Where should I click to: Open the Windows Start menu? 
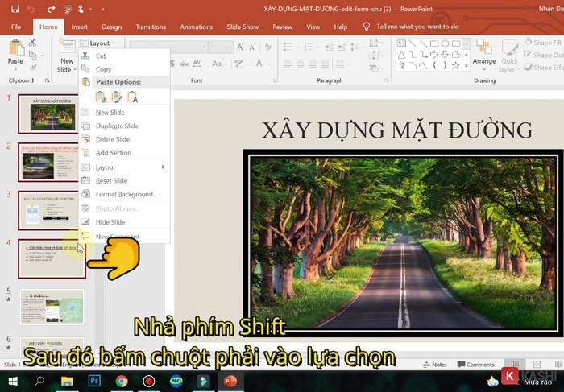tap(13, 382)
